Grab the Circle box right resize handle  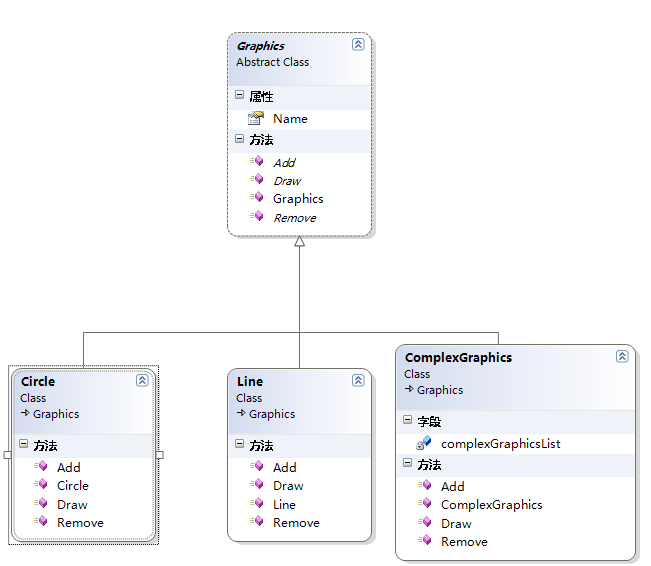(159, 455)
